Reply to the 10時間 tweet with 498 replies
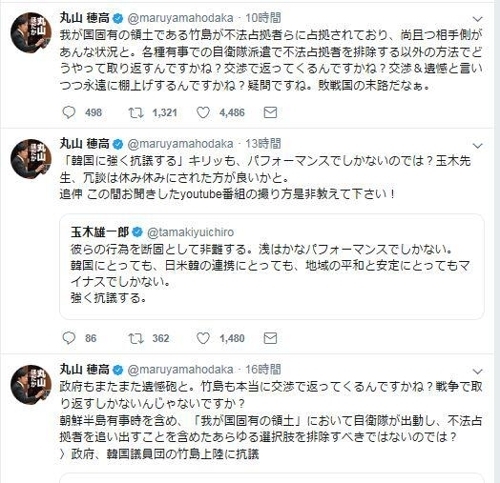The height and width of the screenshot is (483, 500). tap(69, 112)
